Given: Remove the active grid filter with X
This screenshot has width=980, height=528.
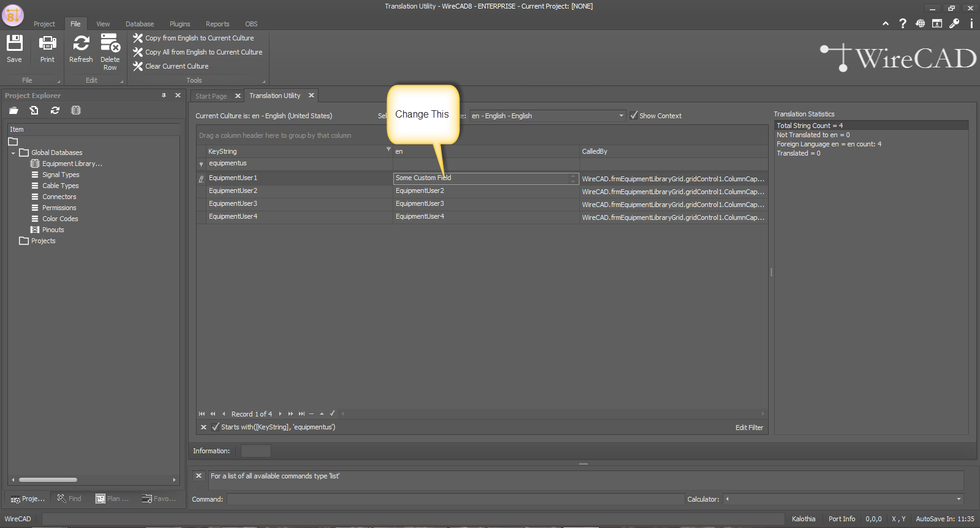Looking at the screenshot, I should 203,428.
